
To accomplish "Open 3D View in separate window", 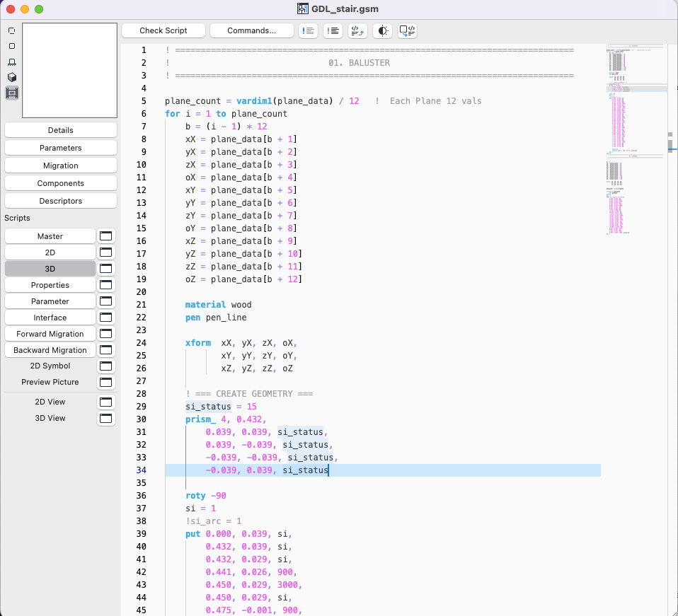I will point(105,418).
